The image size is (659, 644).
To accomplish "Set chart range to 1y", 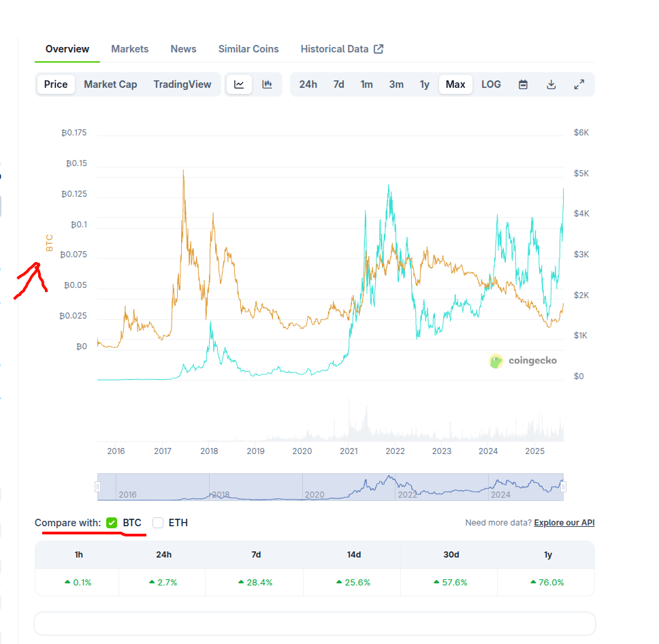I will 425,84.
